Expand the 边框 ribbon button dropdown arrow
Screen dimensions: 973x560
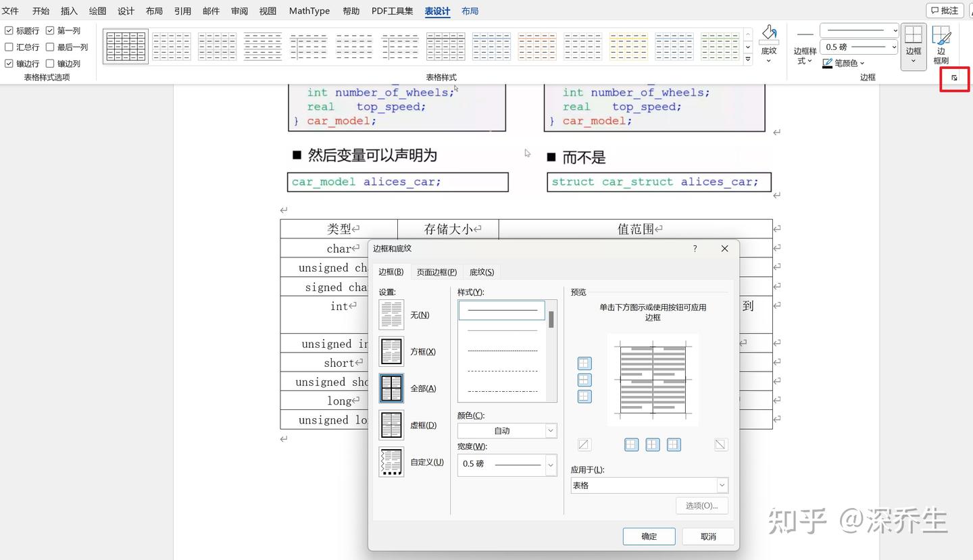click(914, 61)
